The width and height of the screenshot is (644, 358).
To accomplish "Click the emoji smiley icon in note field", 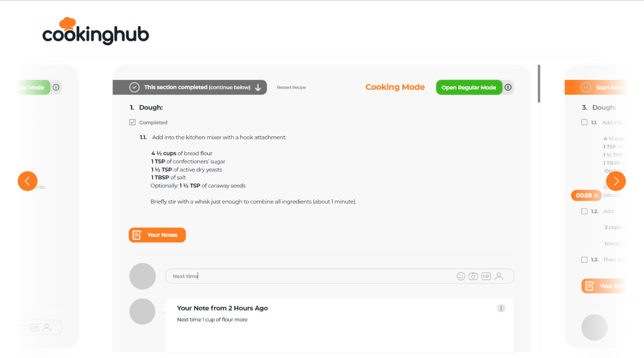I will (460, 276).
